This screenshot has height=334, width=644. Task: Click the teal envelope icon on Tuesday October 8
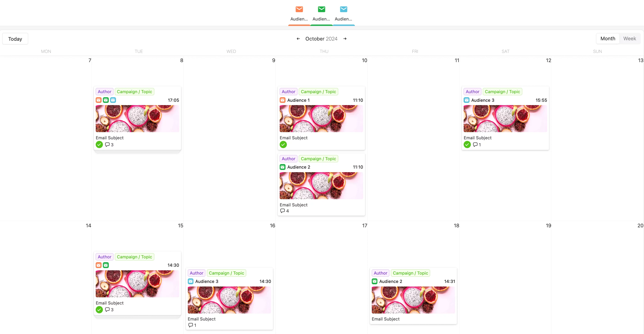(x=113, y=100)
